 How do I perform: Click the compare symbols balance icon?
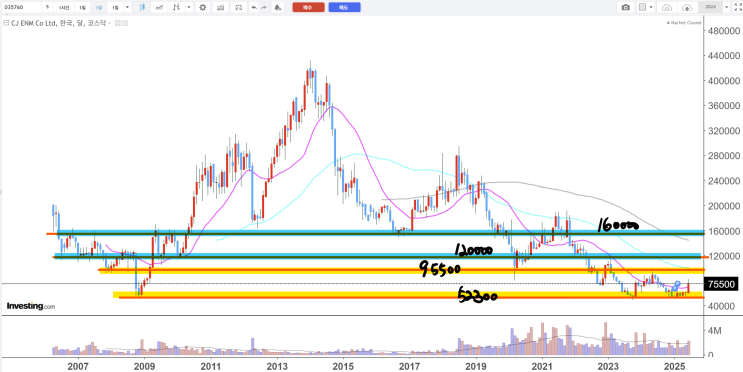tap(238, 7)
